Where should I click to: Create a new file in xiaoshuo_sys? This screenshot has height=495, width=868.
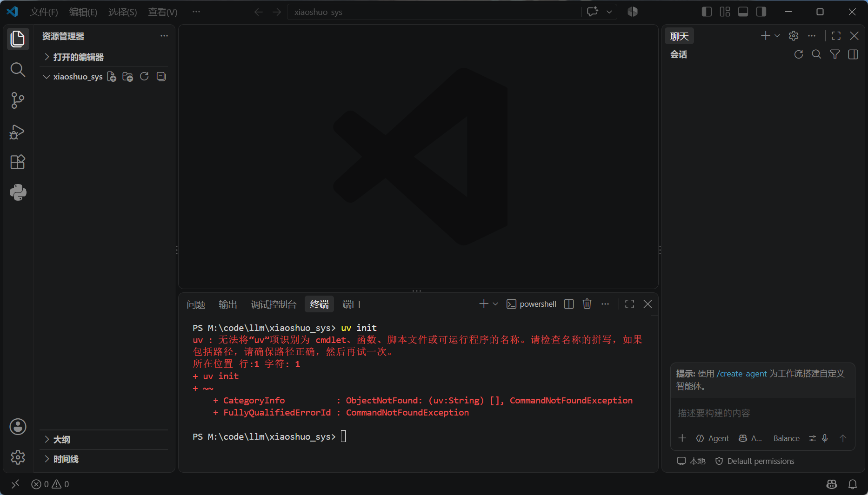tap(112, 77)
